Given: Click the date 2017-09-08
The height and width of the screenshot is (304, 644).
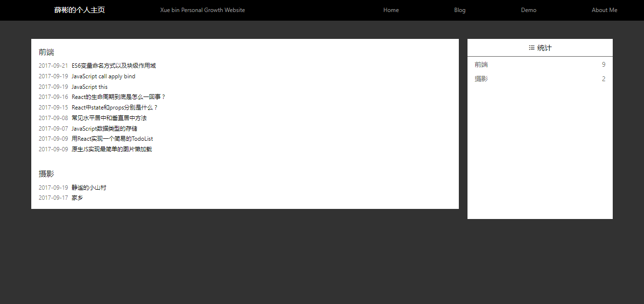Looking at the screenshot, I should [53, 118].
